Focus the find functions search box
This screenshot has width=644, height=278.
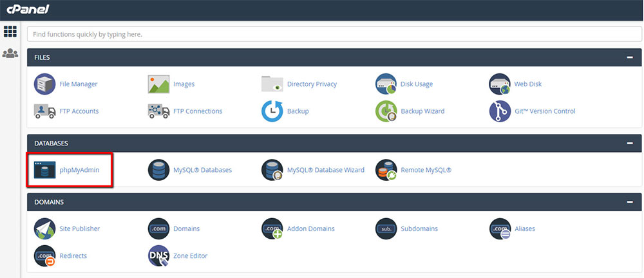click(334, 35)
